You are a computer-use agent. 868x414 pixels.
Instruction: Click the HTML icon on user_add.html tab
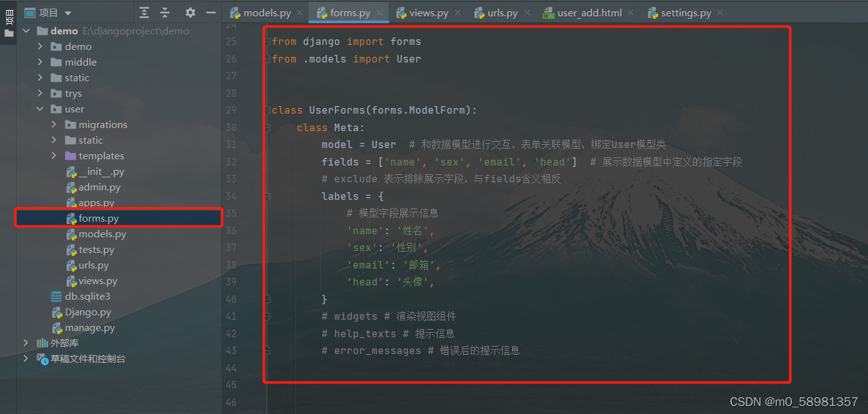(x=549, y=12)
